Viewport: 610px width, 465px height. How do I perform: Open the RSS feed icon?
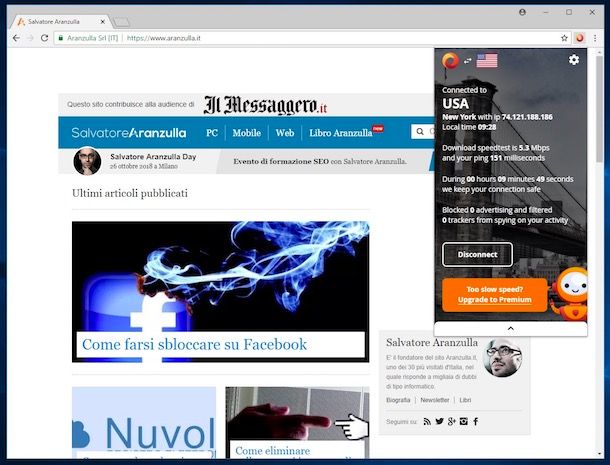click(x=427, y=421)
